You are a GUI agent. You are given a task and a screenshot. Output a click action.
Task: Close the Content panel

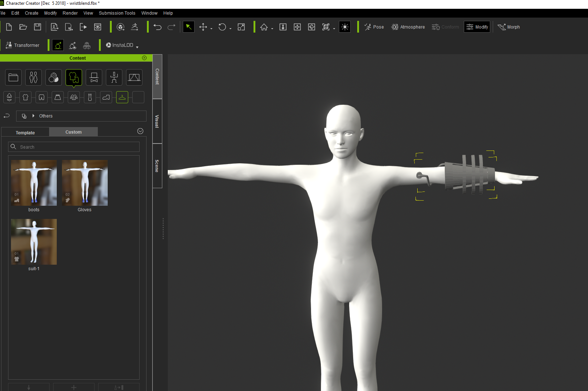click(x=144, y=58)
